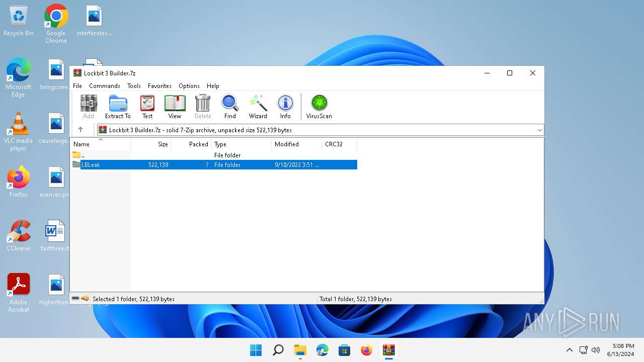Open the Help menu
Viewport: 644px width, 362px height.
(x=213, y=86)
